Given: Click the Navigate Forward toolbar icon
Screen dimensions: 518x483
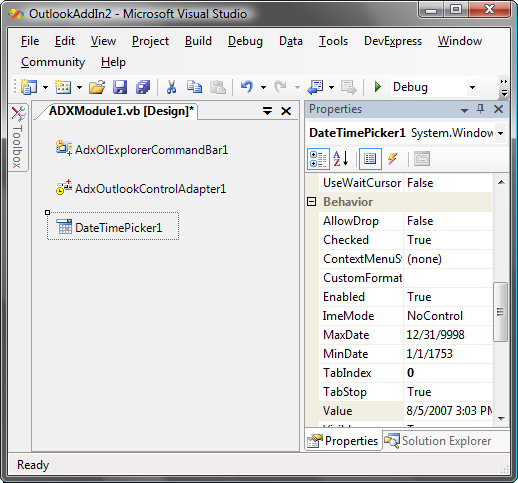Looking at the screenshot, I should [349, 87].
